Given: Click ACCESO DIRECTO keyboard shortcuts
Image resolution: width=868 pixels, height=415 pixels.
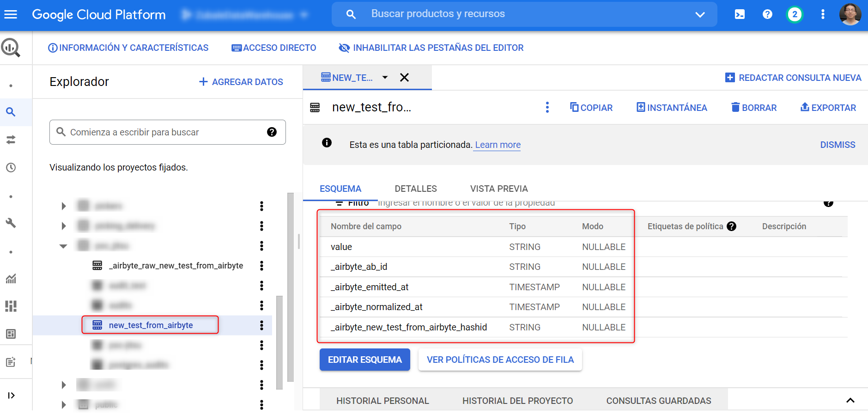Looking at the screenshot, I should (x=274, y=48).
